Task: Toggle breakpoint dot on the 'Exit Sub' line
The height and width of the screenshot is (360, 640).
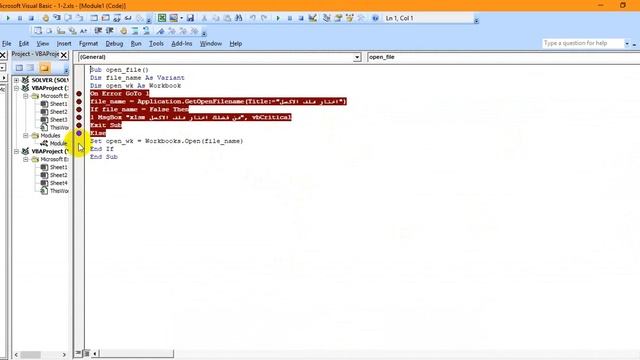Action: pyautogui.click(x=79, y=125)
